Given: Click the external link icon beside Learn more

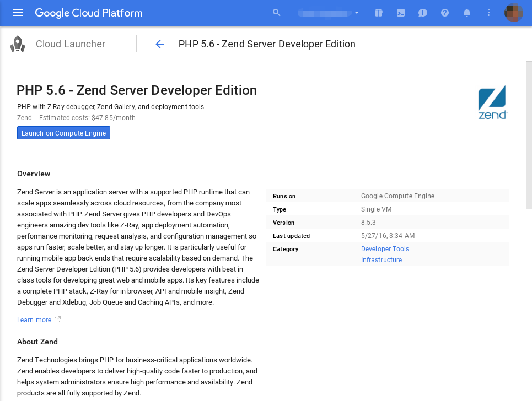Looking at the screenshot, I should click(58, 319).
